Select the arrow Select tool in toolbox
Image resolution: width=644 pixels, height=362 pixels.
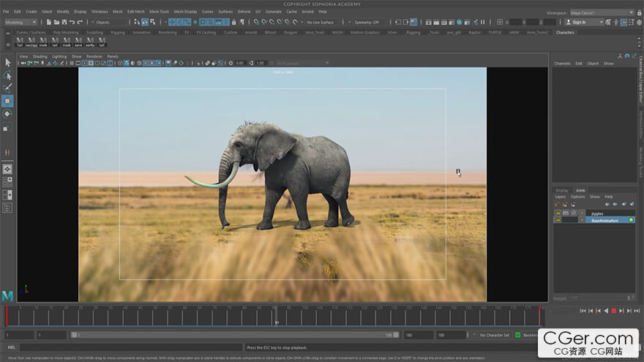[7, 63]
